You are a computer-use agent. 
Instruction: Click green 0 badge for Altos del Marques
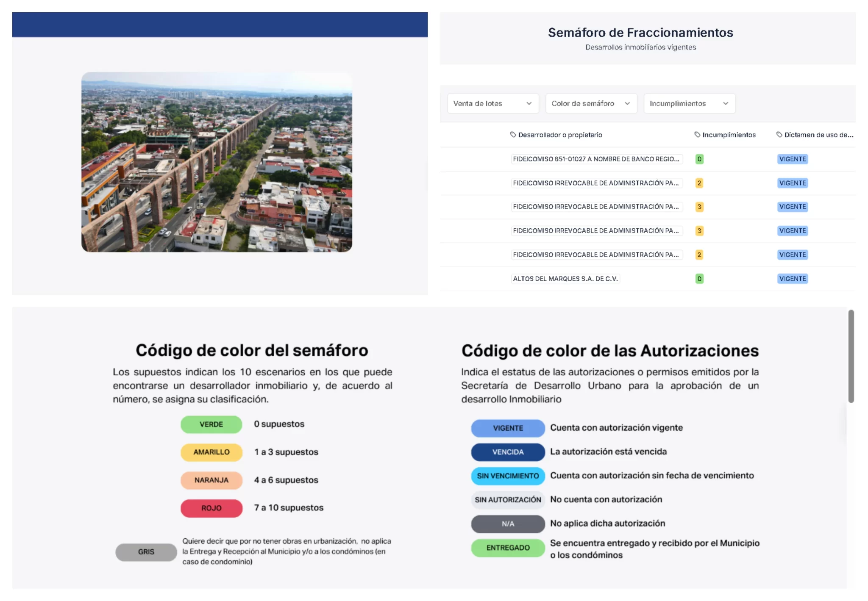[x=699, y=279]
